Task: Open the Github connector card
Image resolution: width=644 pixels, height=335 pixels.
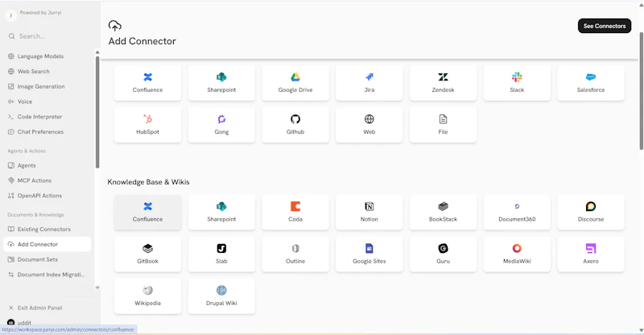Action: point(295,125)
